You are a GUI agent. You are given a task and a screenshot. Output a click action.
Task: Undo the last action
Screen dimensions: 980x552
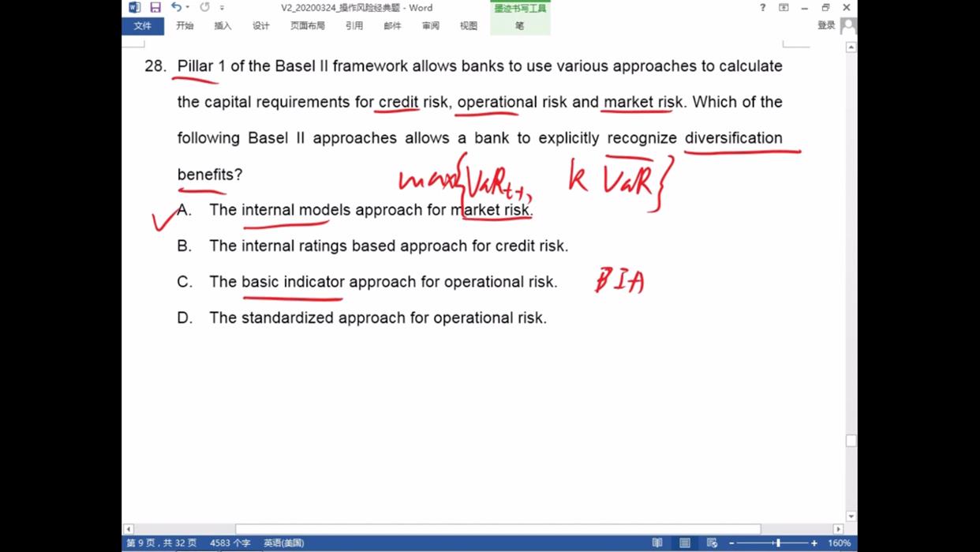pos(176,7)
